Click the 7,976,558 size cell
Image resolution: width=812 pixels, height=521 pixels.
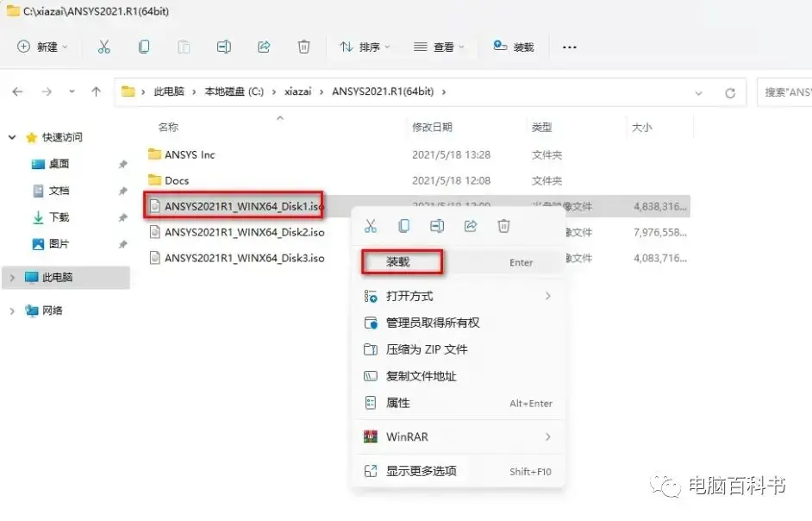(660, 232)
